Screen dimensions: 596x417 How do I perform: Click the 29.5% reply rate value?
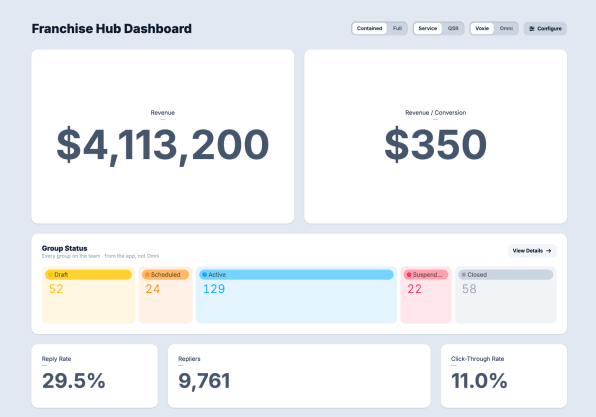pyautogui.click(x=73, y=381)
